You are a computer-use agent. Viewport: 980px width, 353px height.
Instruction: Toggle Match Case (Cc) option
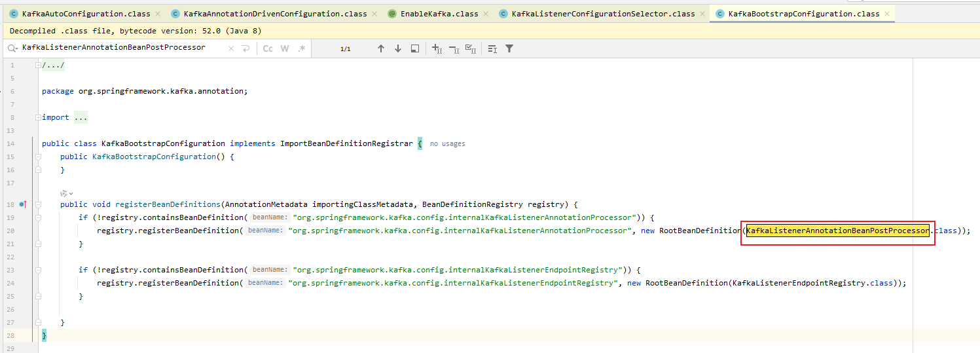tap(268, 48)
